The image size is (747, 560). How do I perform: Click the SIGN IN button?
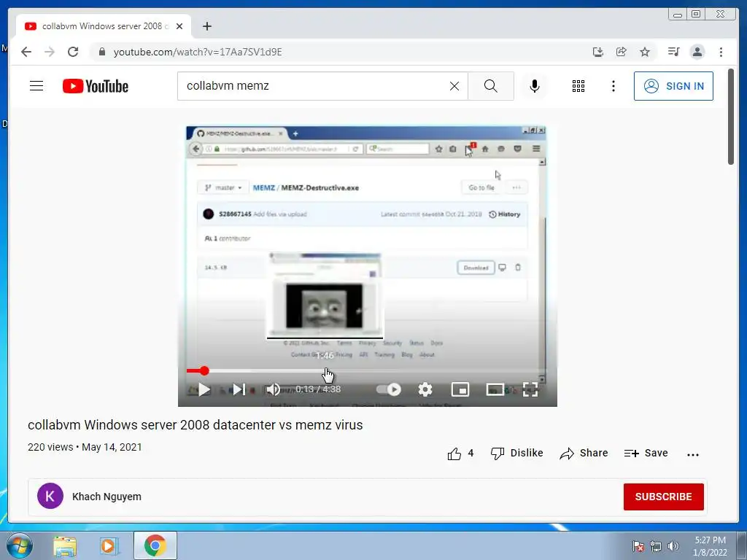point(673,86)
